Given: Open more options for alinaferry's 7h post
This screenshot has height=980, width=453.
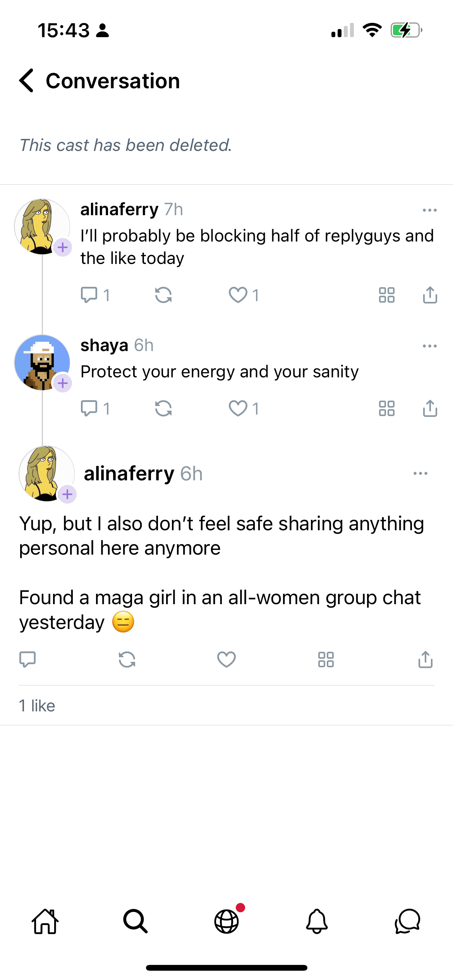Looking at the screenshot, I should coord(429,210).
